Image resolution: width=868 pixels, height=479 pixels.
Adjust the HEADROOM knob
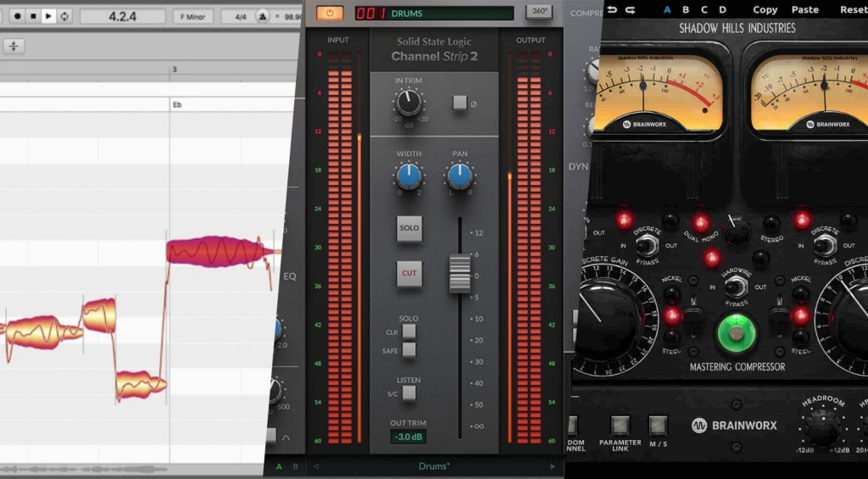click(x=822, y=427)
